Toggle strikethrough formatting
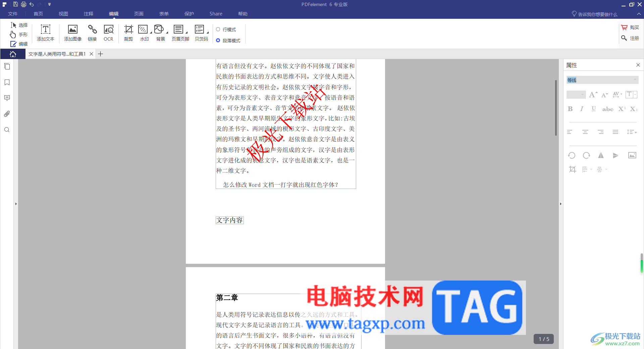The image size is (644, 349). (608, 109)
